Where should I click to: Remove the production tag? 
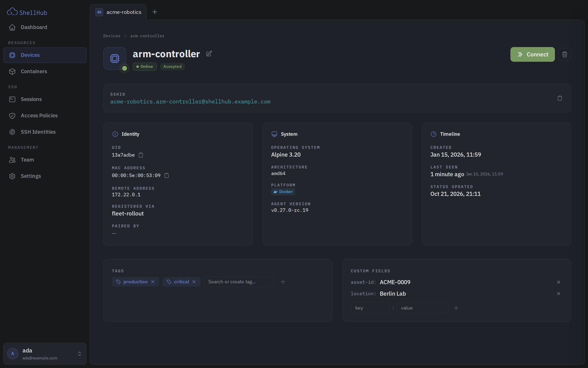153,282
